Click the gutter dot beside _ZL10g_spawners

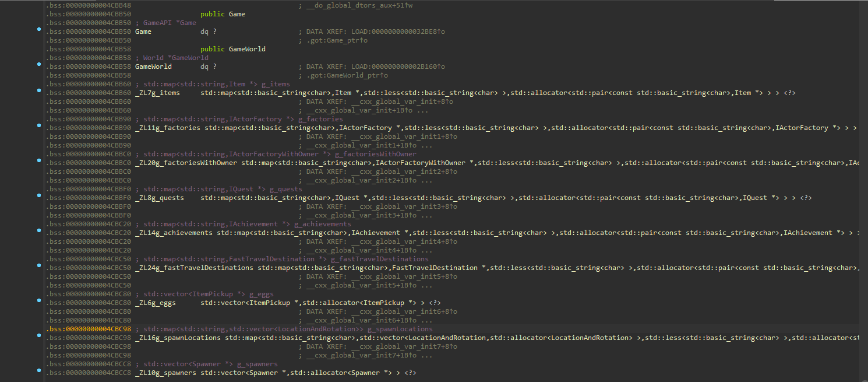click(39, 370)
